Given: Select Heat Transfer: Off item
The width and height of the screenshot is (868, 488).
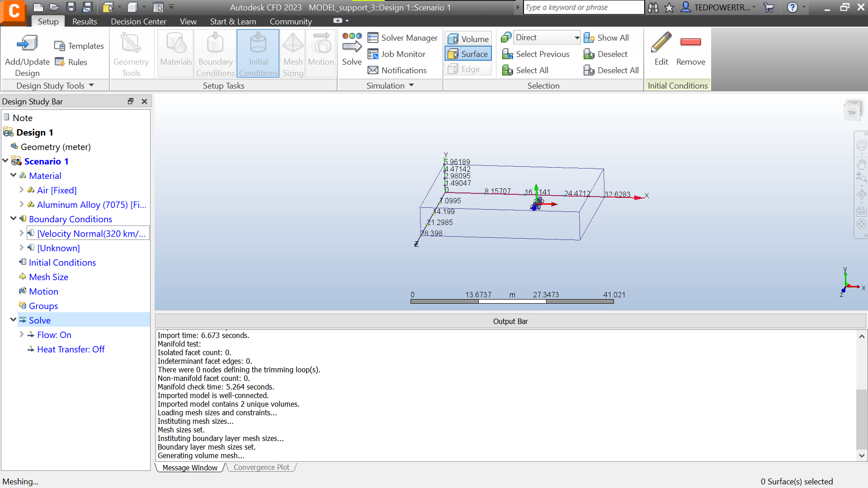Looking at the screenshot, I should click(71, 349).
